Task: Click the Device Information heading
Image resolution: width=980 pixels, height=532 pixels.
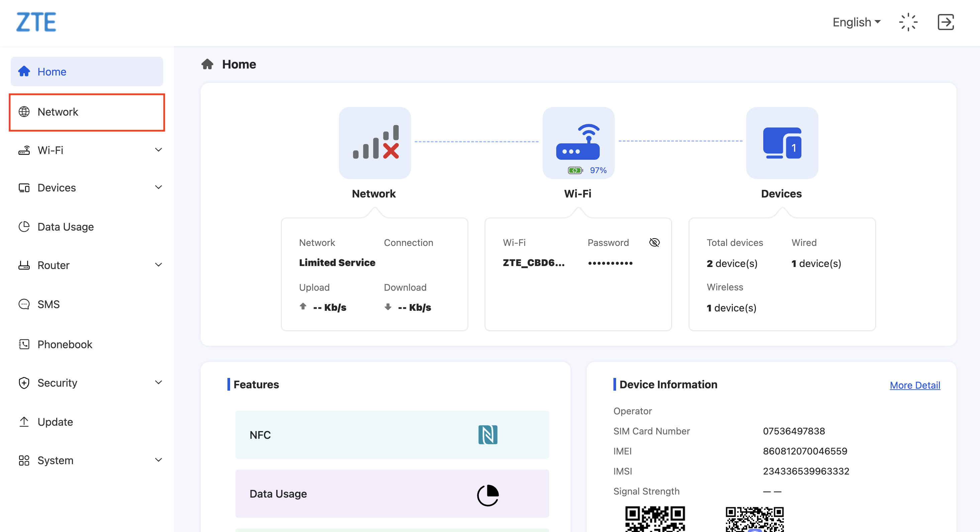Action: click(668, 385)
